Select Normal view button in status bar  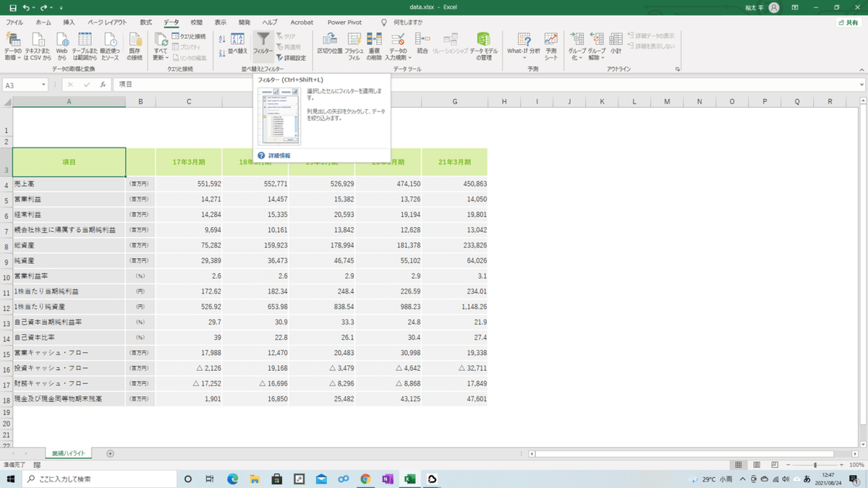point(738,465)
